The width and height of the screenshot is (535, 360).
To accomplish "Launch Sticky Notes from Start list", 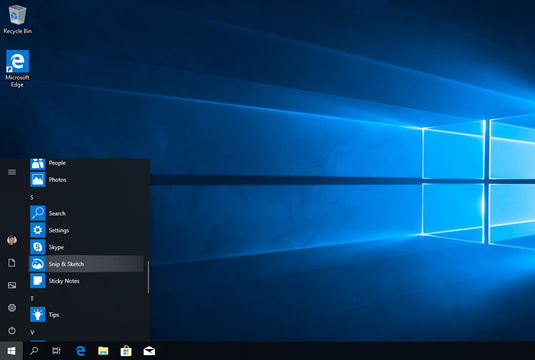I will [86, 281].
